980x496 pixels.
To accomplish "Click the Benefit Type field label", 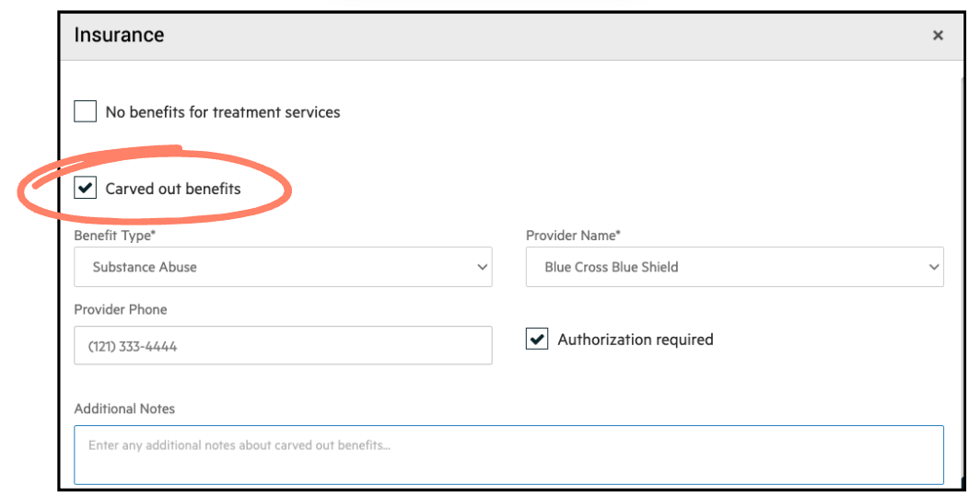I will pyautogui.click(x=114, y=236).
